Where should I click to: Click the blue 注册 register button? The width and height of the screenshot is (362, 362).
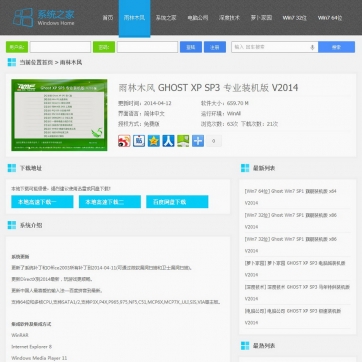click(x=215, y=47)
